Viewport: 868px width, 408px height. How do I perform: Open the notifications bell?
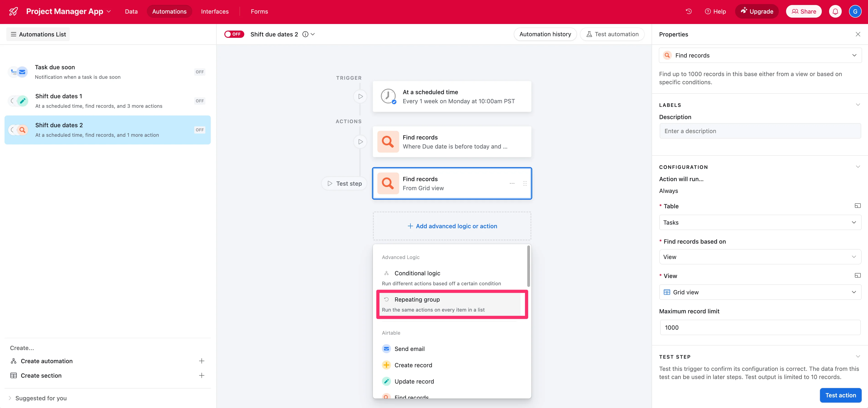pos(835,12)
